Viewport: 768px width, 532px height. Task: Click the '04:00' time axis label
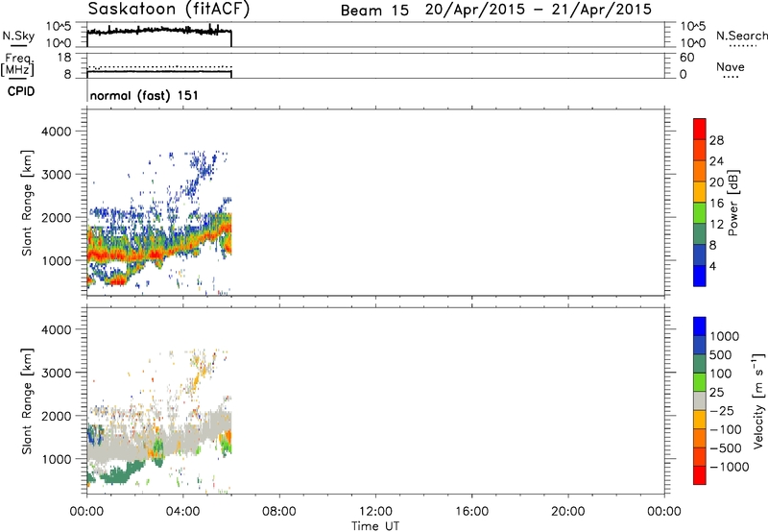(x=183, y=512)
